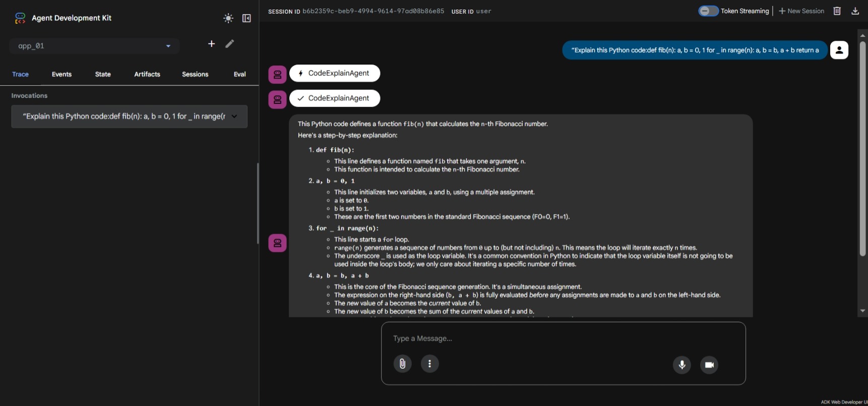Click the microphone icon
Screen dimensions: 868x406
682,365
